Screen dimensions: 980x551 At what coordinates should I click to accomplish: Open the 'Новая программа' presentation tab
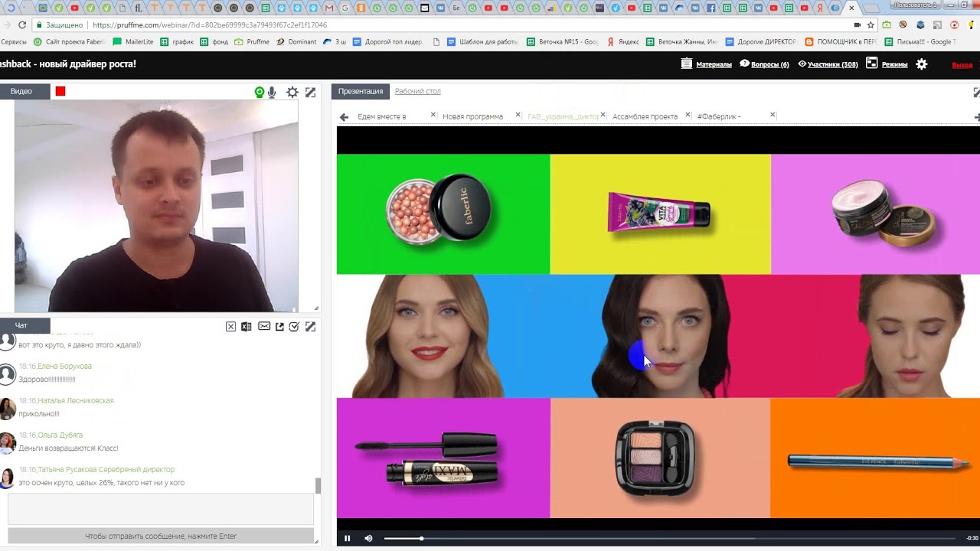click(472, 116)
